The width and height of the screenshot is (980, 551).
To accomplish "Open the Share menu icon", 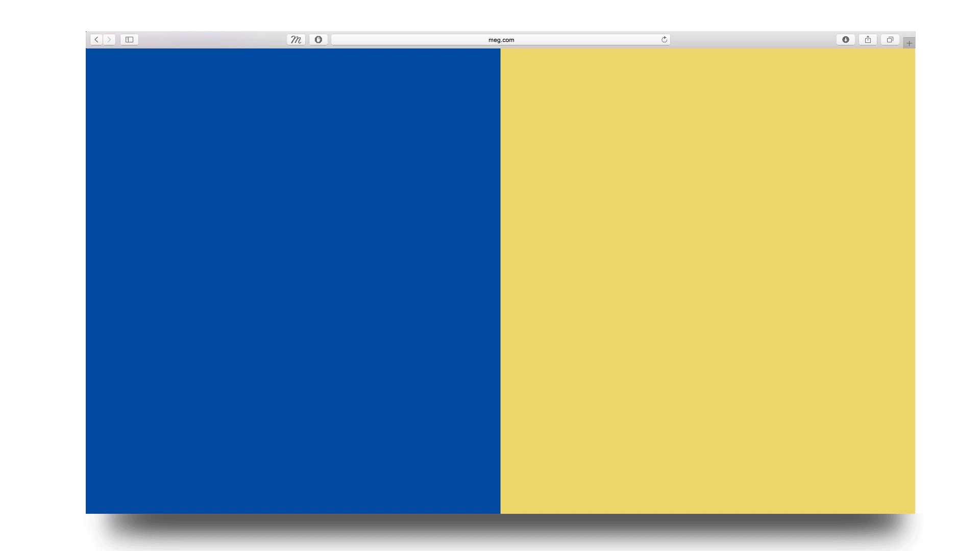I will click(x=868, y=40).
